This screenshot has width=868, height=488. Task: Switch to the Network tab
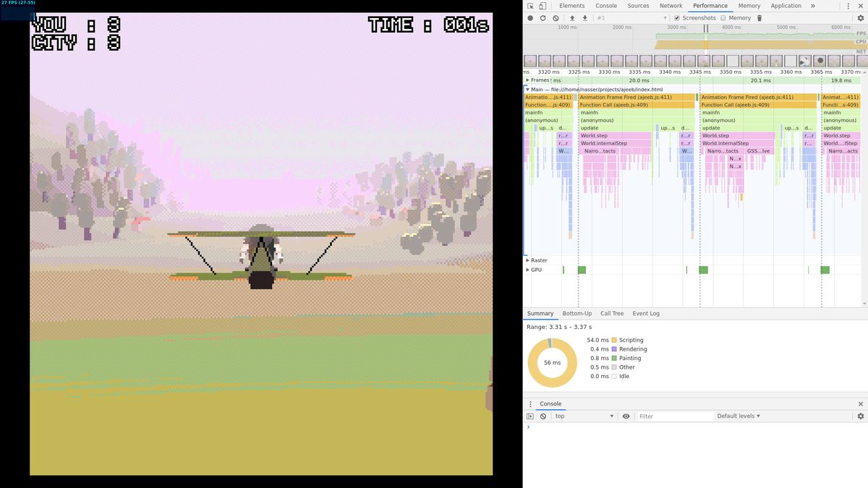(x=671, y=6)
